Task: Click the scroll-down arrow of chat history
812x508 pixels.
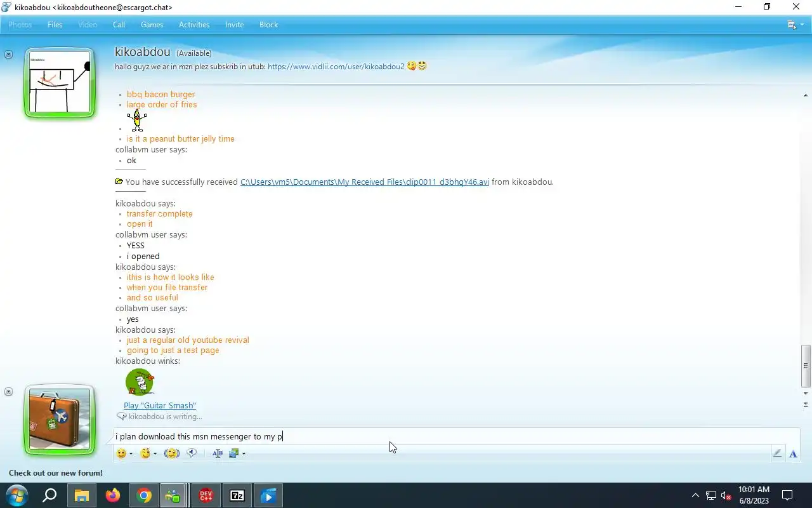Action: click(x=806, y=394)
